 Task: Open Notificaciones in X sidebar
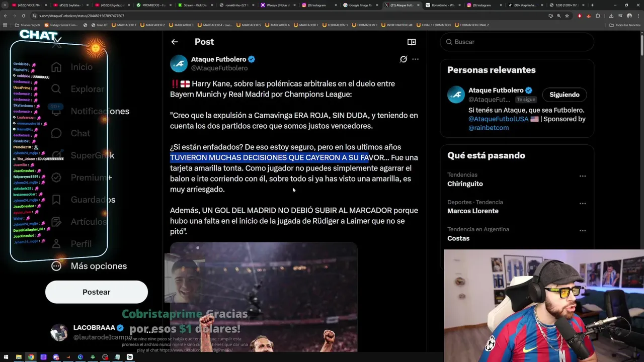pos(90,111)
